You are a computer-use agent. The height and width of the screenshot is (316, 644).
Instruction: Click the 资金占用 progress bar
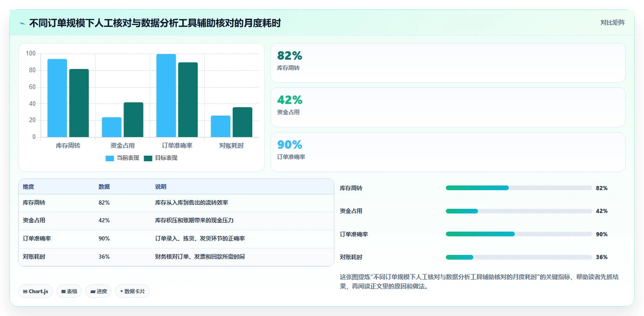(519, 211)
